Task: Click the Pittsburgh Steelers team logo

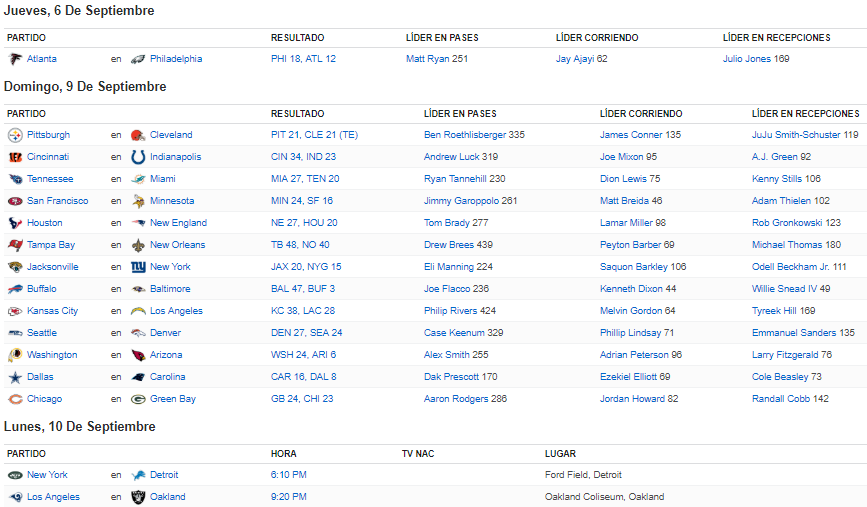Action: click(15, 135)
